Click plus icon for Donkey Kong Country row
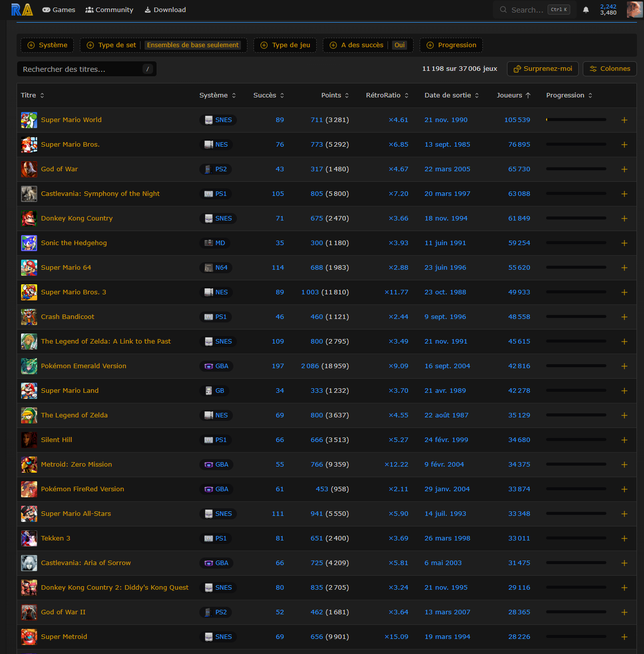Screen dimensions: 644x654 click(x=624, y=219)
